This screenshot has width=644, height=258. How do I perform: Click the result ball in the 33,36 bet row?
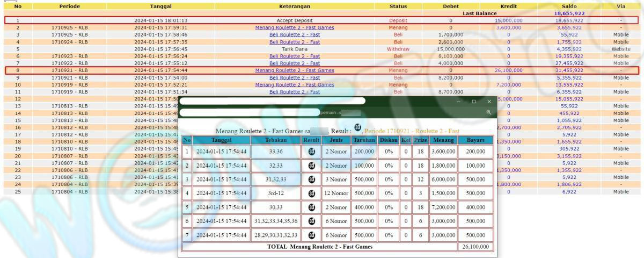(x=311, y=152)
